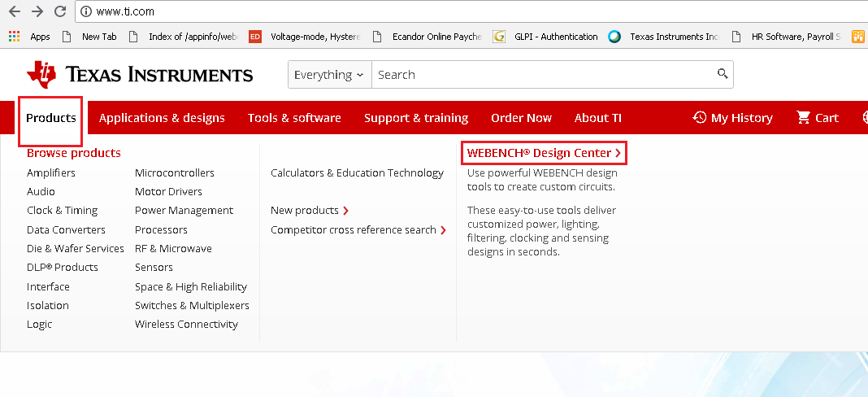Select Isolation product category
868x397 pixels.
[x=48, y=306]
